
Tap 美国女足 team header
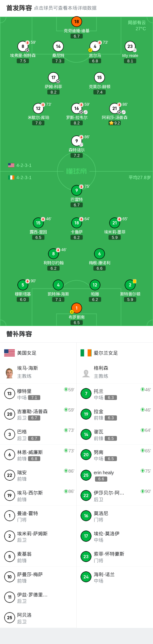coord(21,353)
